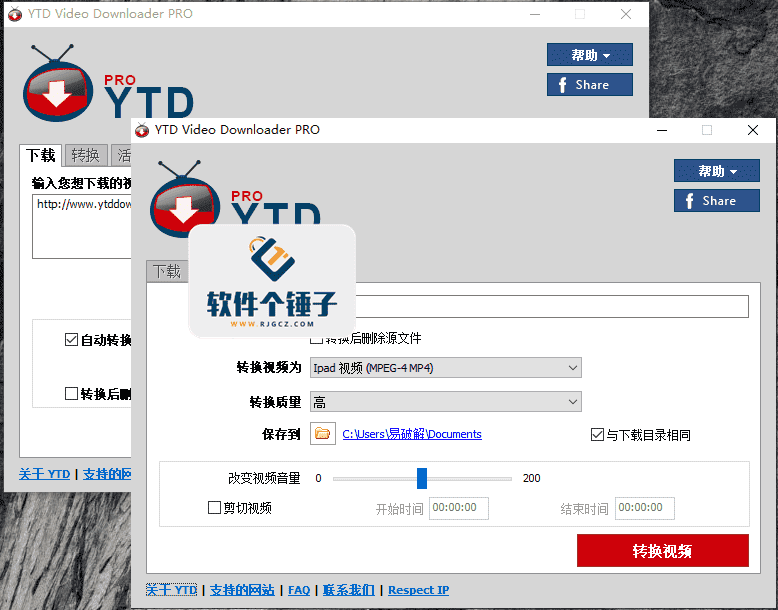Select 转换 tab in back window
Screen dimensions: 778x610
[85, 156]
